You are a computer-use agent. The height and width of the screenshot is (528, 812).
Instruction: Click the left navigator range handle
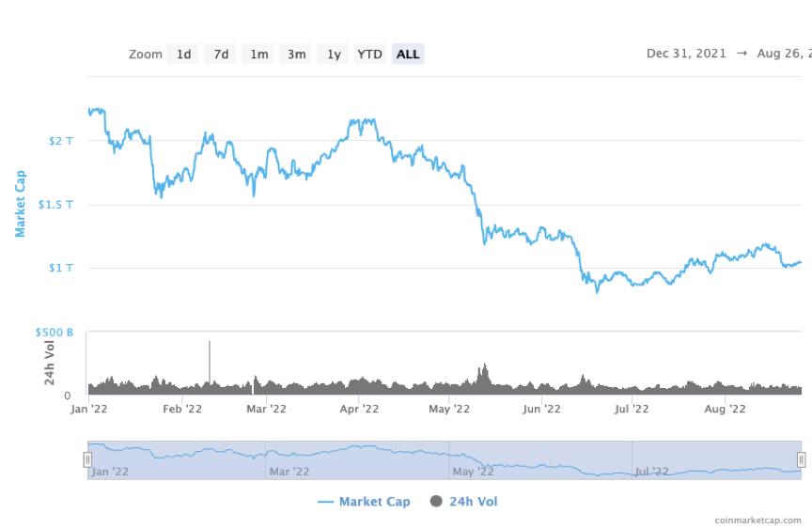[x=87, y=459]
